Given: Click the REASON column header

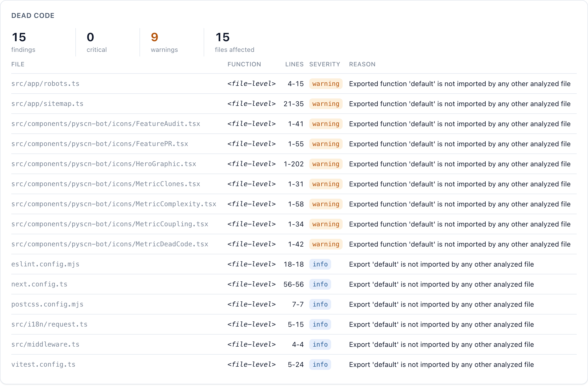Looking at the screenshot, I should (x=362, y=64).
